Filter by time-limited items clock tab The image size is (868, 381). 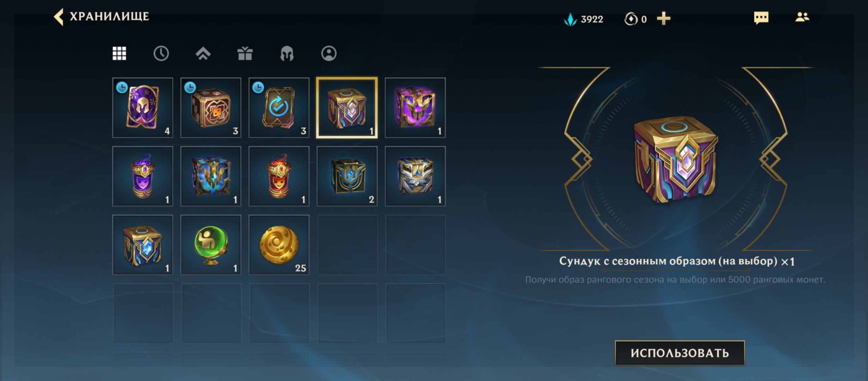pos(161,54)
